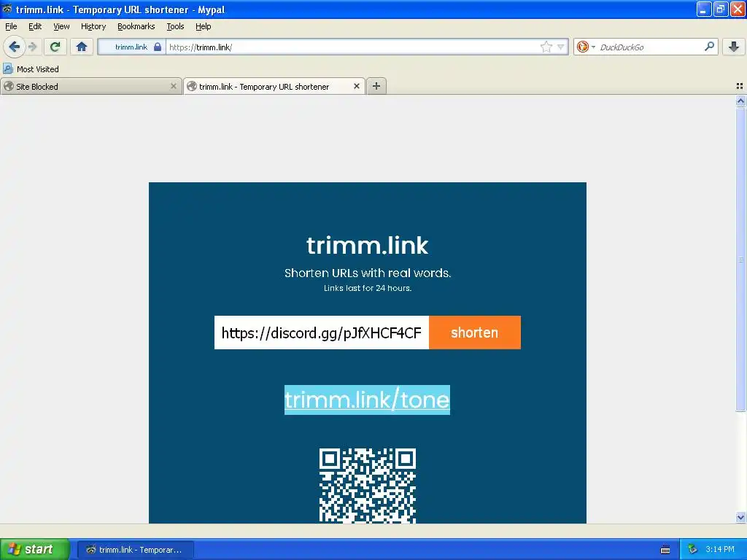The width and height of the screenshot is (747, 560).
Task: Bookmark this page with the star icon
Action: (546, 47)
